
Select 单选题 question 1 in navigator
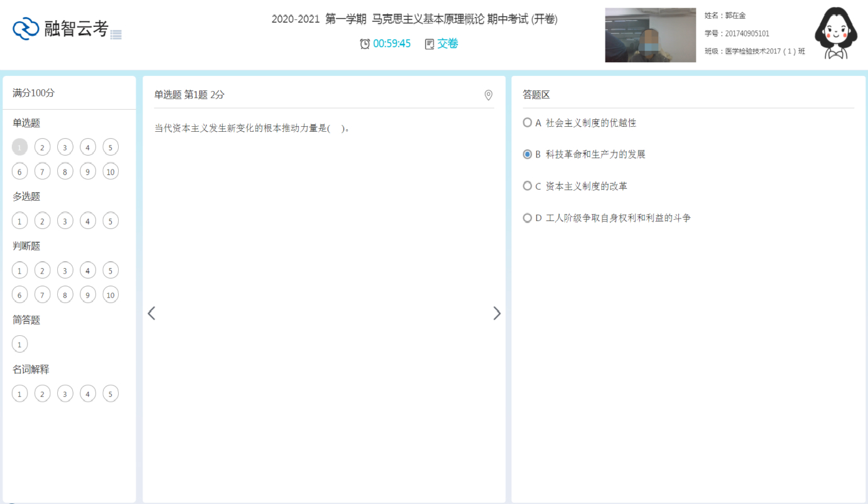click(19, 147)
